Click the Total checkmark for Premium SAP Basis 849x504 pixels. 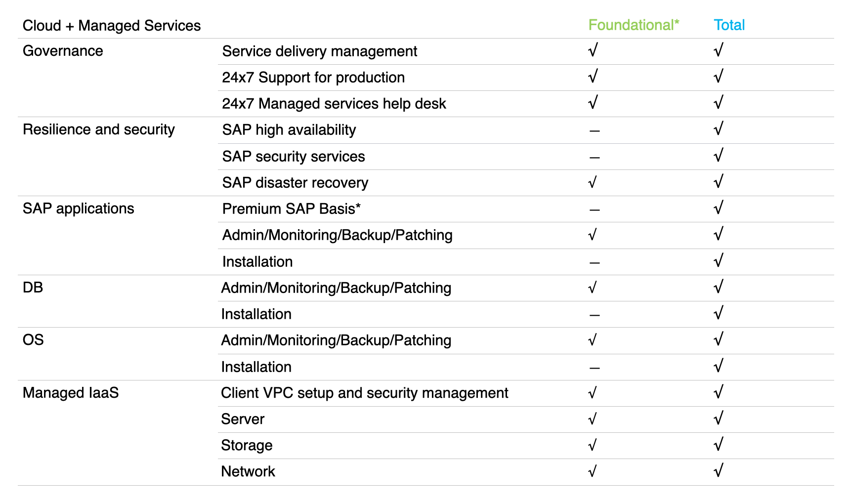pos(719,208)
